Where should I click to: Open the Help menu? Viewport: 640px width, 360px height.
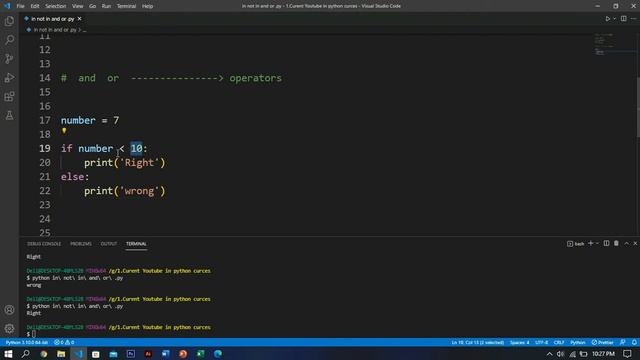(147, 6)
